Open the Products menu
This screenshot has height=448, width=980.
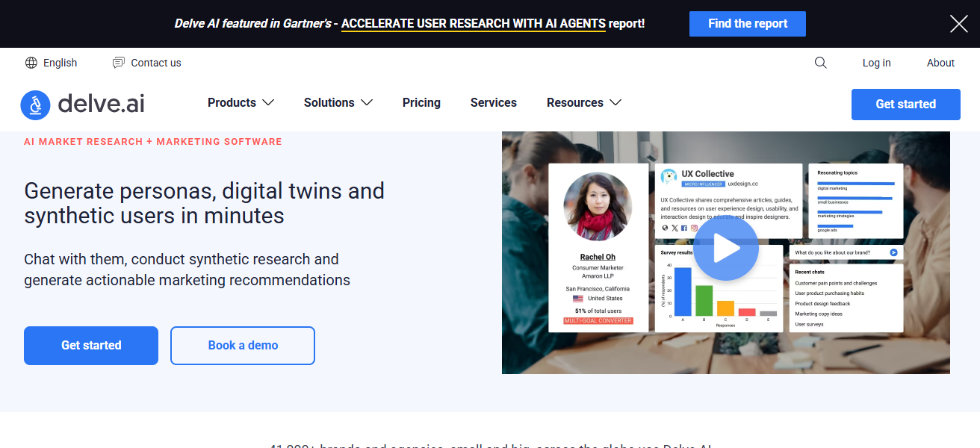[x=232, y=103]
